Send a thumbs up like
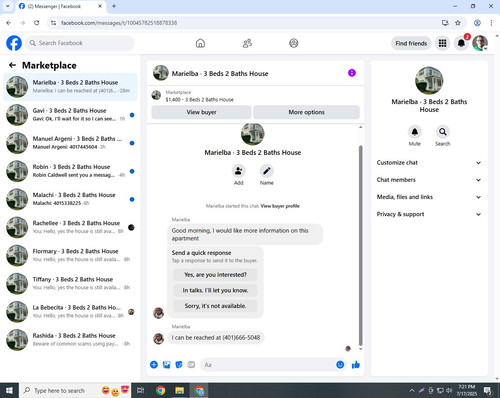Screen dimensions: 500x398 356,365
